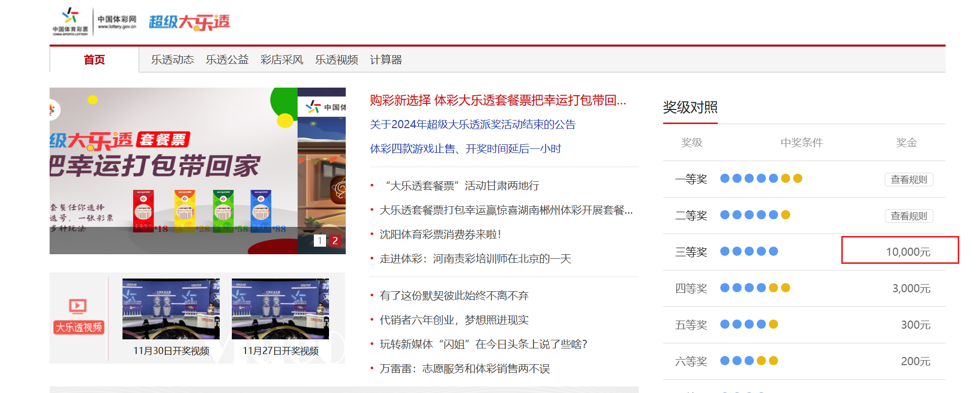
Task: Click the 三等奖 row label
Action: point(691,252)
